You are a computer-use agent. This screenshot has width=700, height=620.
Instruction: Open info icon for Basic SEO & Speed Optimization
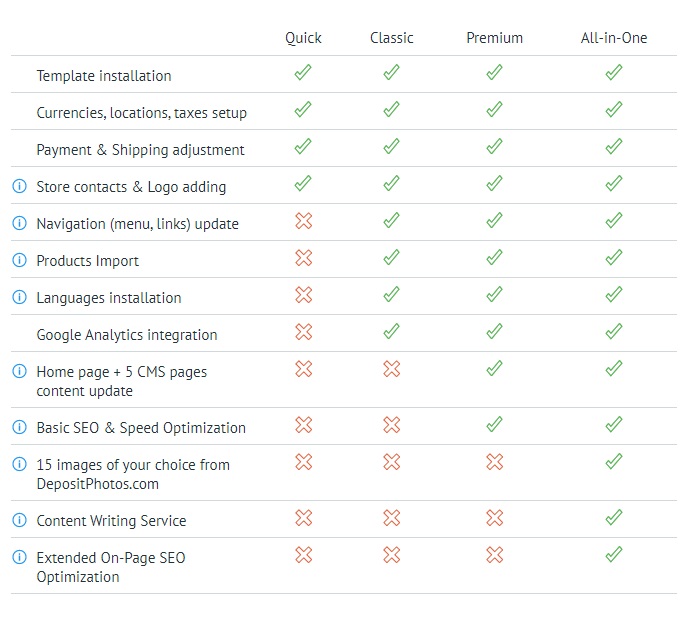click(x=19, y=427)
